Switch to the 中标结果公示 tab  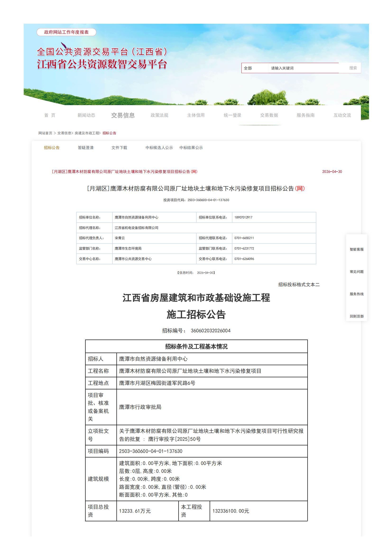[x=191, y=148]
